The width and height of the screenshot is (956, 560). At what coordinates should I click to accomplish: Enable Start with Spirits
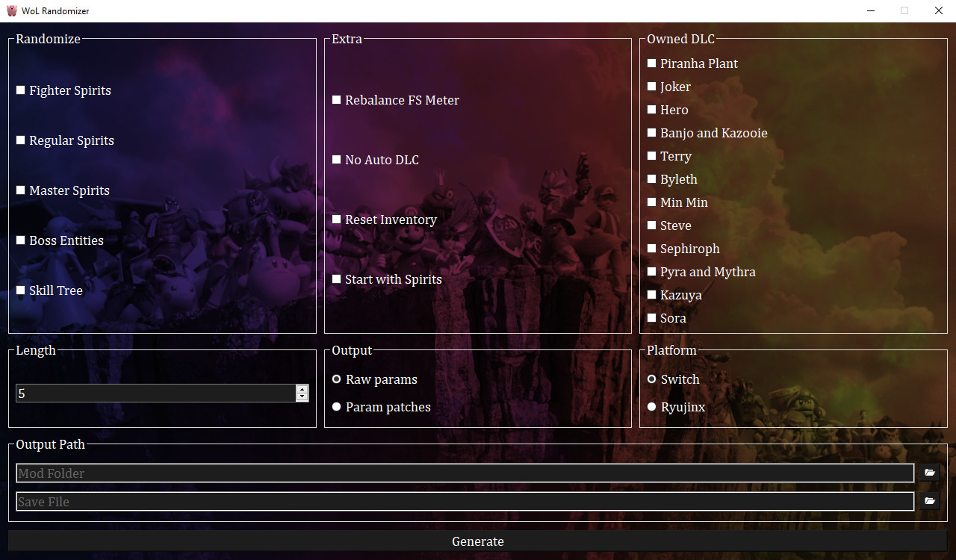click(x=337, y=279)
